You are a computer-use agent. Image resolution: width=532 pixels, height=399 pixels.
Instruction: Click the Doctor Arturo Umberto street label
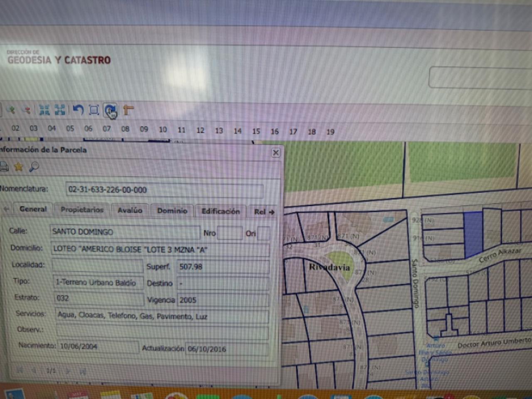tap(494, 343)
